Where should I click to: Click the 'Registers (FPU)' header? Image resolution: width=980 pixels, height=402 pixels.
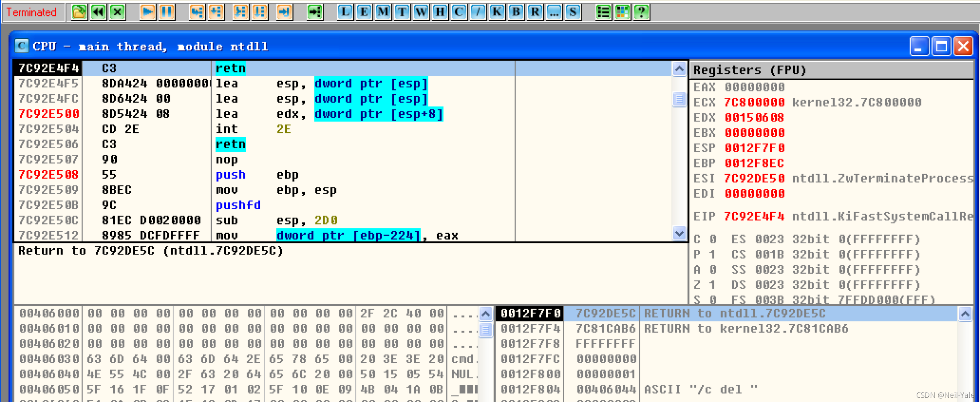click(x=831, y=70)
